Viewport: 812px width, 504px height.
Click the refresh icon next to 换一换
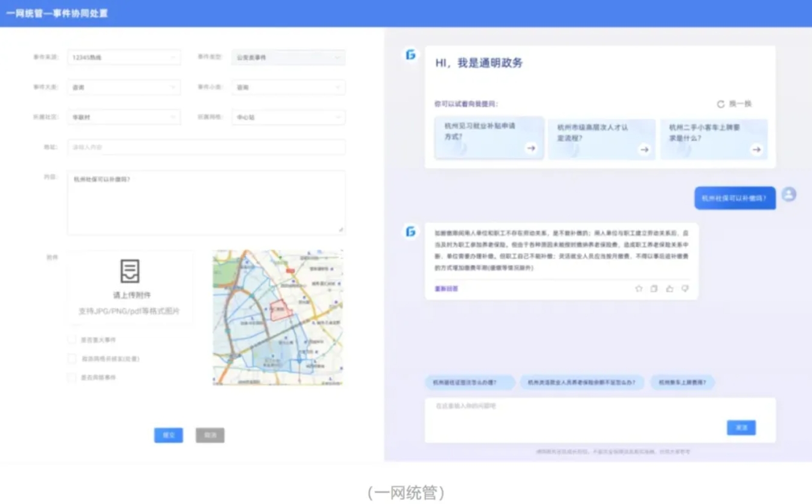pos(720,104)
